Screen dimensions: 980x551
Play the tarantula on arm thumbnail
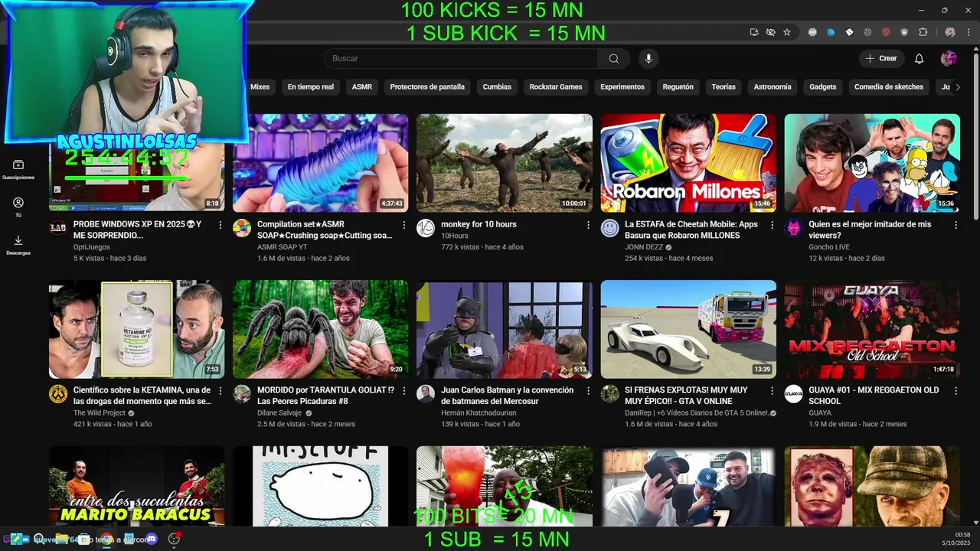click(321, 329)
